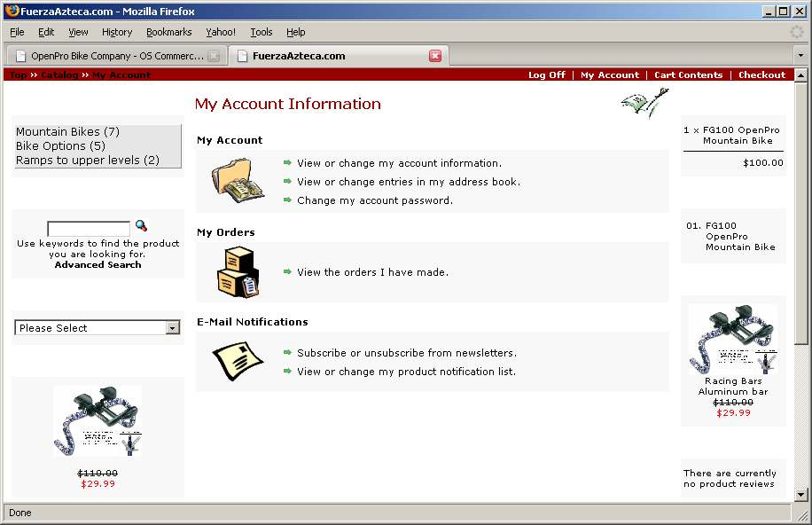This screenshot has height=525, width=812.
Task: Click Racing Bars product thumbnail on right
Action: [732, 340]
